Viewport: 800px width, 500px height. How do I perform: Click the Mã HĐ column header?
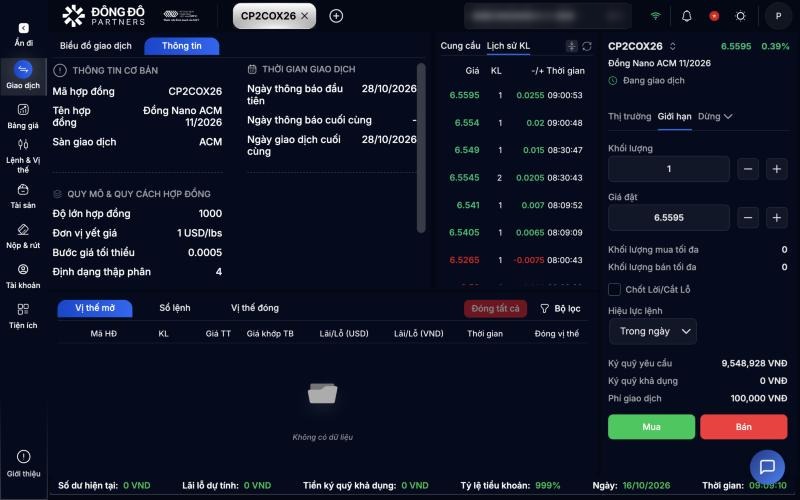point(104,334)
